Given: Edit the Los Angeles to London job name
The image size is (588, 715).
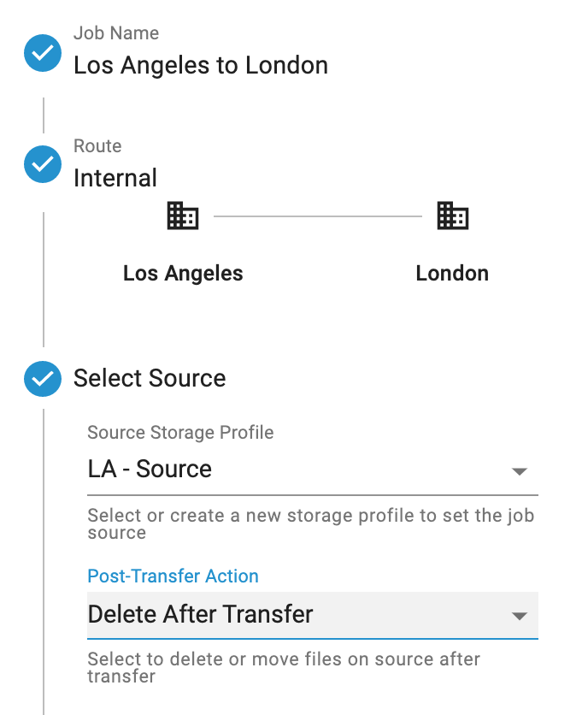Looking at the screenshot, I should point(201,65).
